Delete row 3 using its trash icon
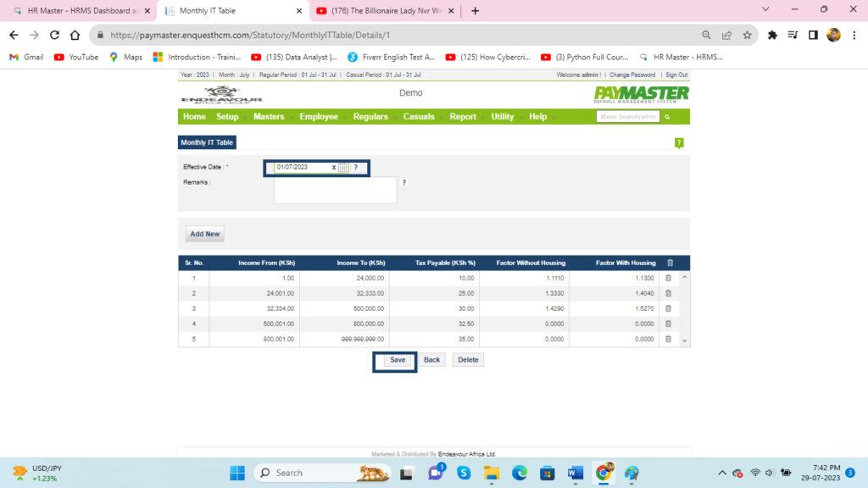 (667, 308)
